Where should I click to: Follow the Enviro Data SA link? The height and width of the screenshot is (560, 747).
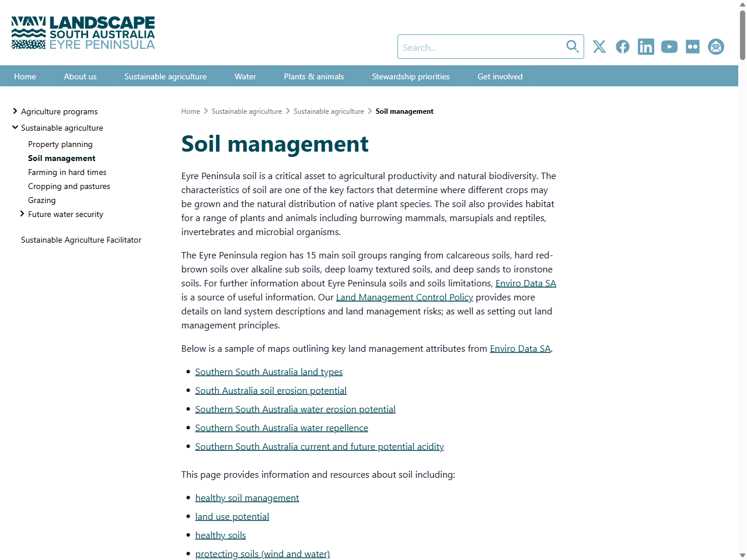coord(525,283)
